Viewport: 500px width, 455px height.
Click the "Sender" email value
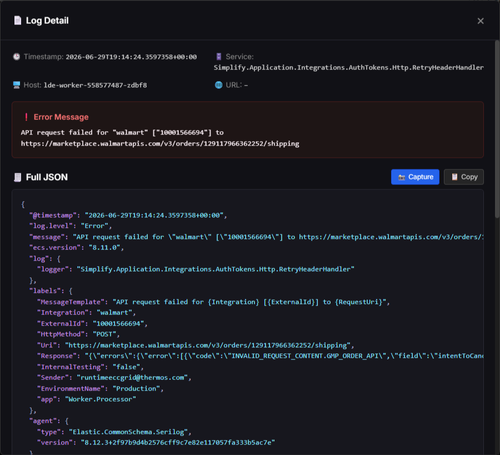point(132,378)
